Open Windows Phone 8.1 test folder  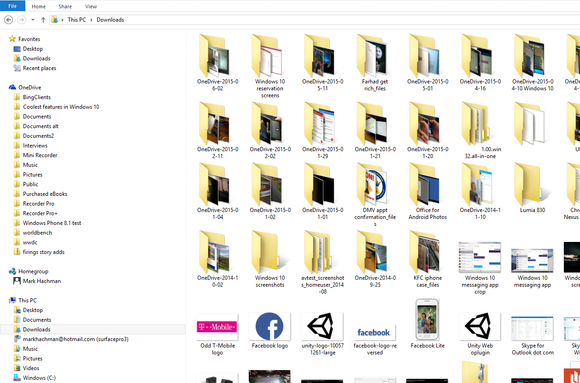(x=52, y=223)
